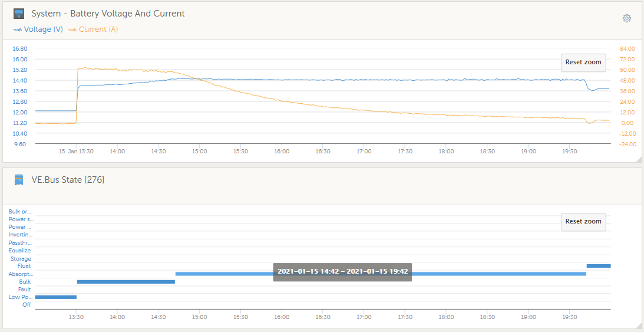The image size is (644, 332).
Task: Click the 'Off' state axis label
Action: tap(27, 304)
